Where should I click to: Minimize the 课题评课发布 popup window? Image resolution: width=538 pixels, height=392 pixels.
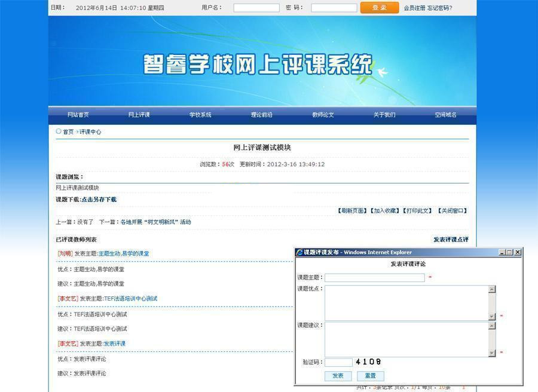coord(502,252)
